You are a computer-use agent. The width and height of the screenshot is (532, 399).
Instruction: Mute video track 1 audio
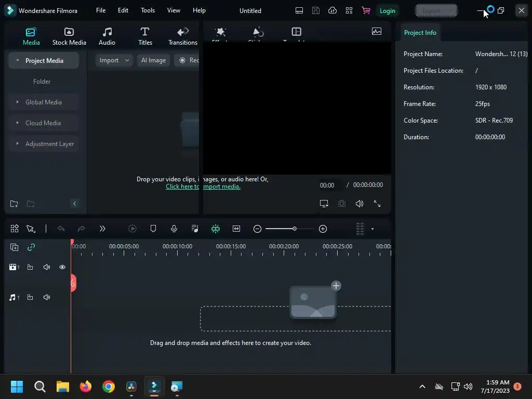(x=47, y=267)
